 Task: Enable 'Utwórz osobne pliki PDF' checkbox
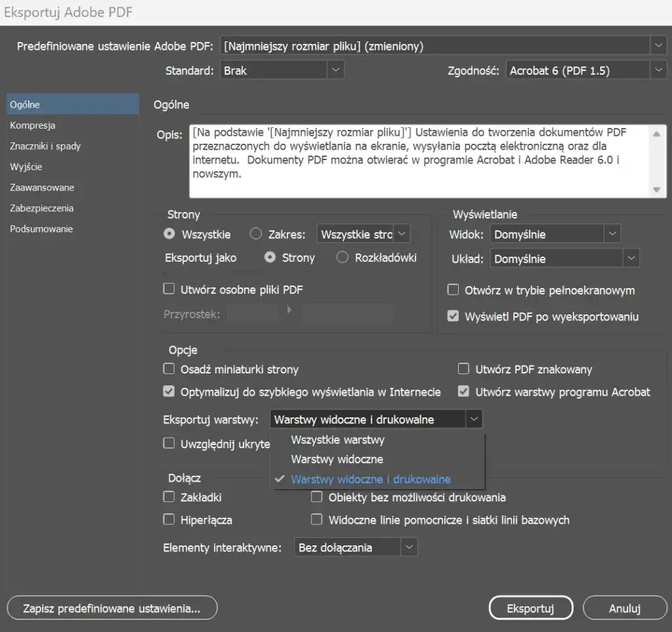169,289
